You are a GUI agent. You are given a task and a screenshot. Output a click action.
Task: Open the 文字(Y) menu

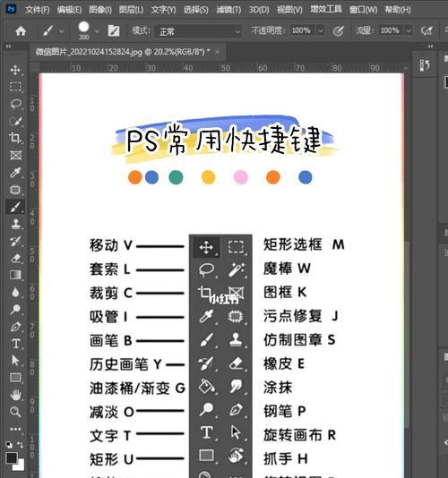point(164,10)
